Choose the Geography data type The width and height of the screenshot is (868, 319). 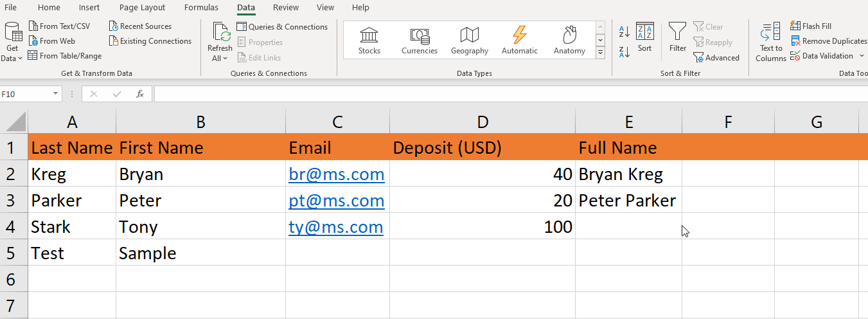click(x=470, y=40)
